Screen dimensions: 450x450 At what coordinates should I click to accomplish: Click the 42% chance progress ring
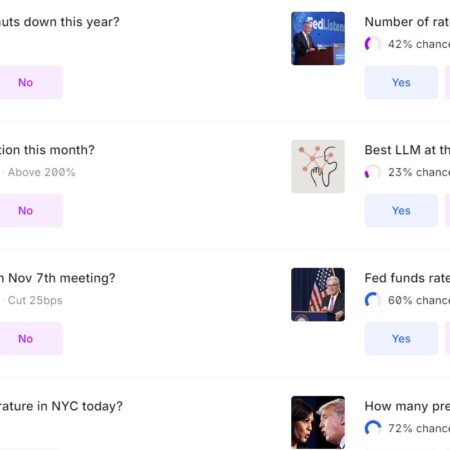point(373,44)
